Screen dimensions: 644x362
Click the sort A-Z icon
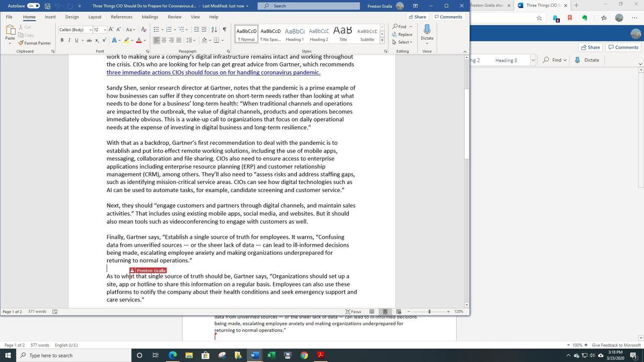(x=214, y=29)
